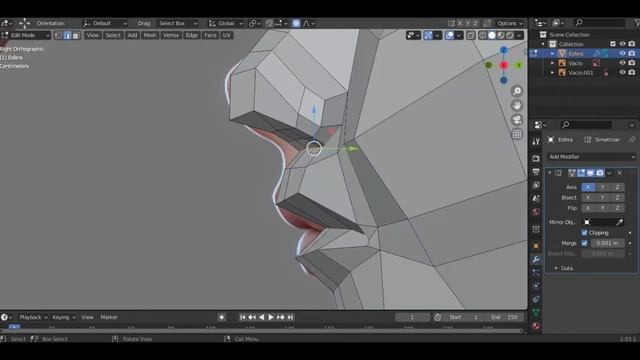Select wireframe viewport shading mode
Screen dimensions: 640x360
click(483, 36)
